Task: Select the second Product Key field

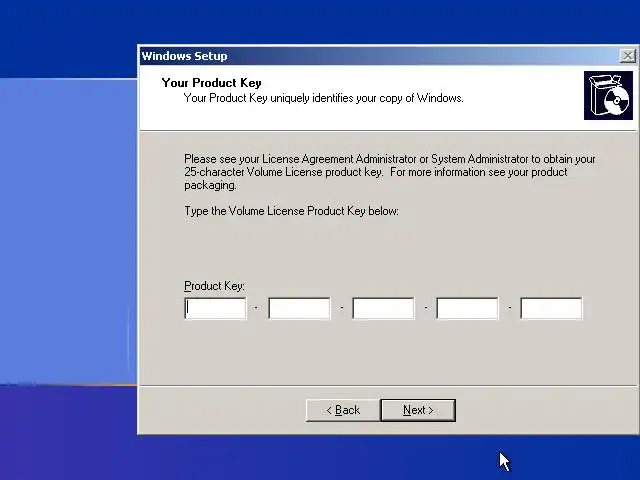Action: click(299, 308)
